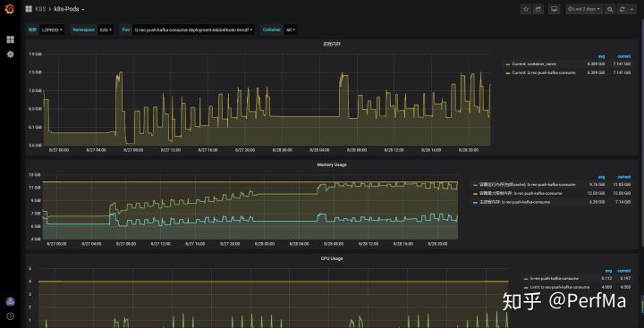Toggle the 'Limit: lz-rec-push-kafka-consume' CPU legend series
The image size is (644, 328).
click(x=559, y=287)
